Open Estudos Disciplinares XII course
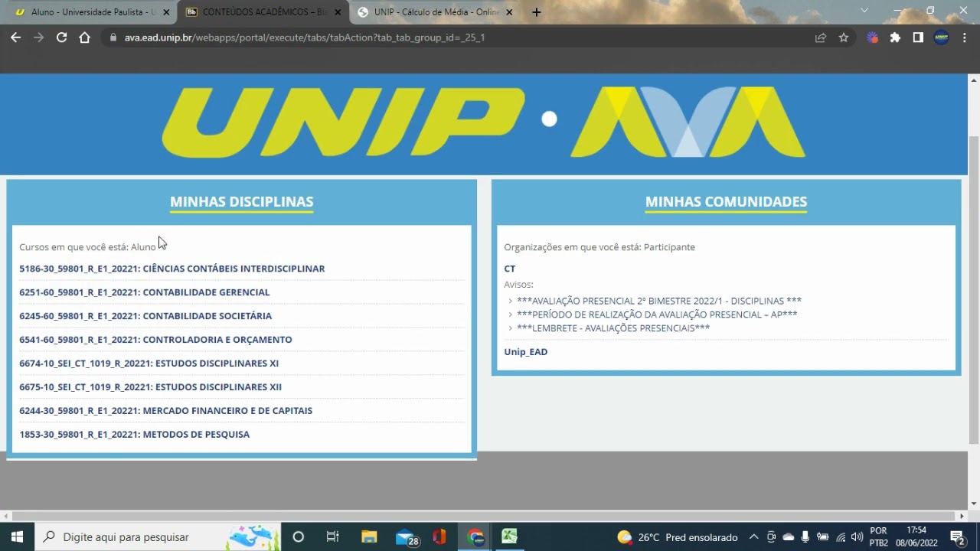Image resolution: width=980 pixels, height=551 pixels. 150,387
